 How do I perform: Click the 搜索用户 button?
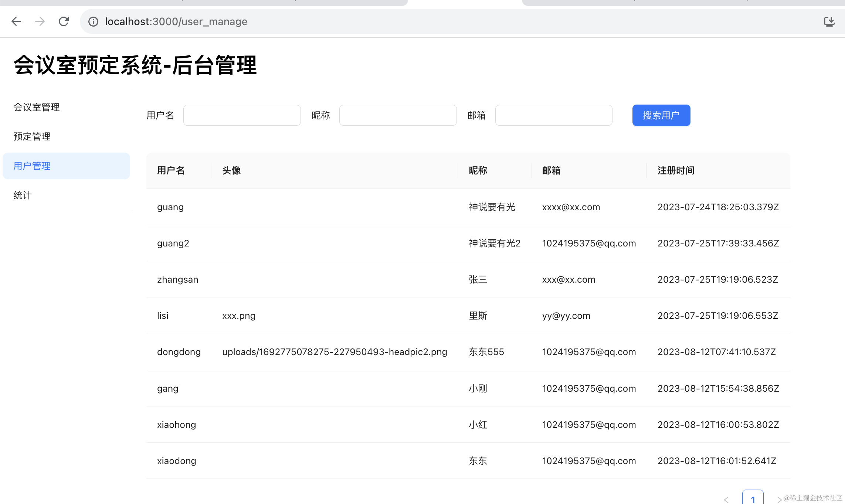[x=661, y=115]
